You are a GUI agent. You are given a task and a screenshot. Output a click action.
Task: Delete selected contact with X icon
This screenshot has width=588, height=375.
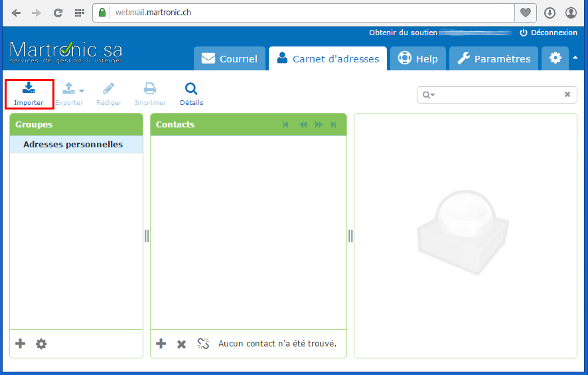pyautogui.click(x=181, y=344)
